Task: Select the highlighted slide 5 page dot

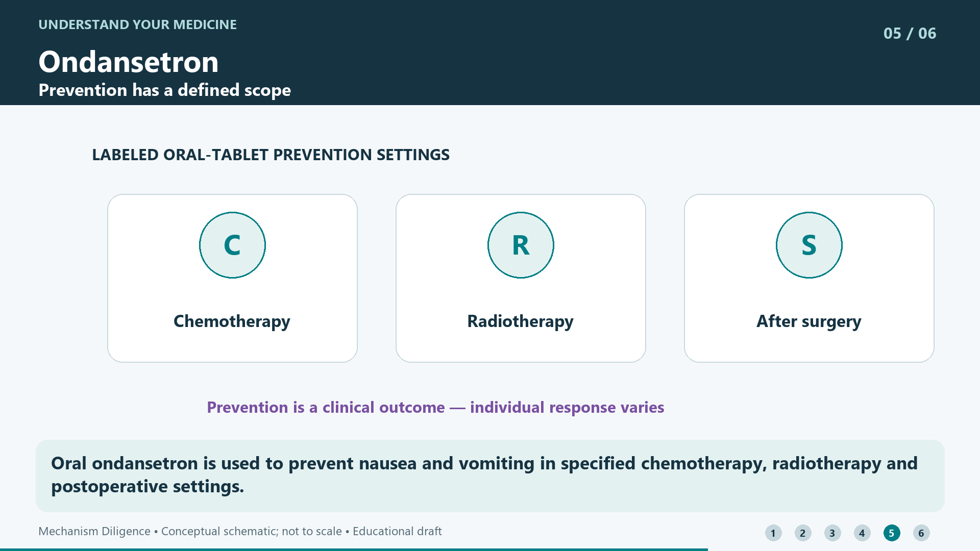Action: [892, 533]
